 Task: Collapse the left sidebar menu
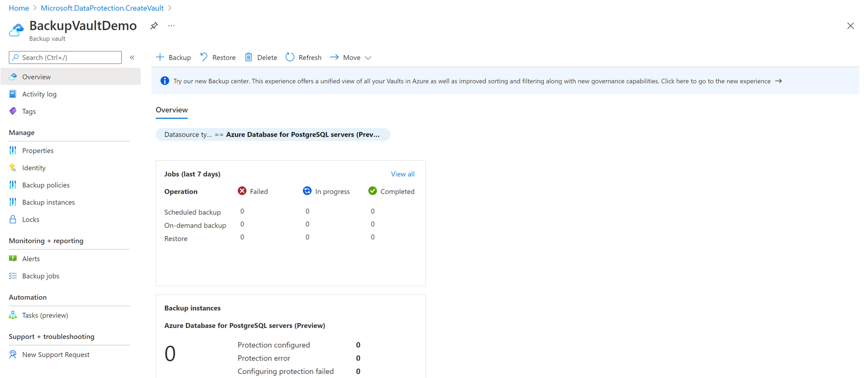click(x=132, y=58)
